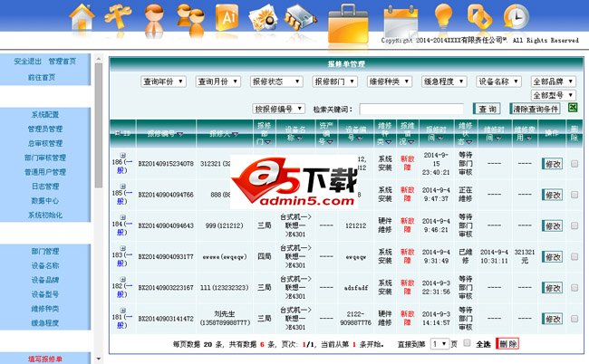The width and height of the screenshot is (589, 364).
Task: Click the orange Ai icon
Action: click(x=227, y=17)
